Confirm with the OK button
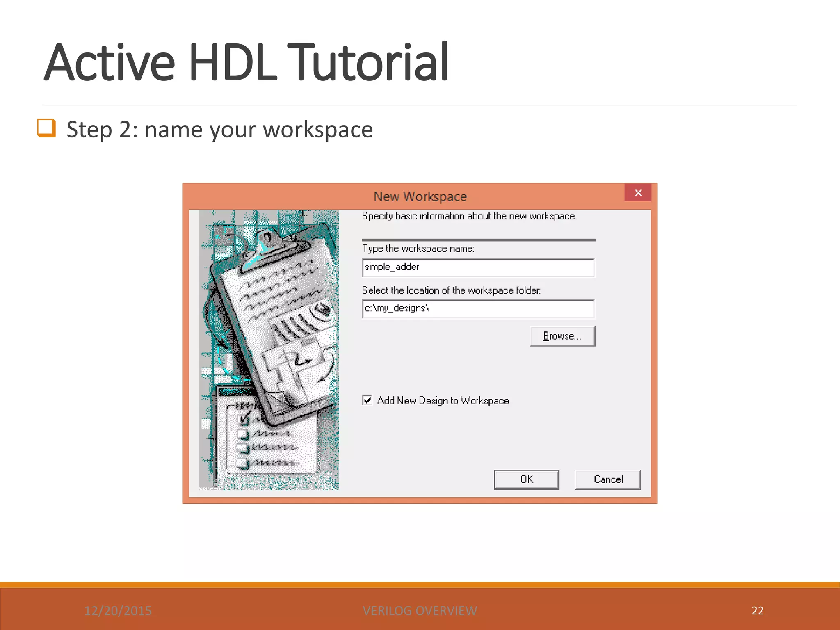This screenshot has width=840, height=630. tap(526, 479)
